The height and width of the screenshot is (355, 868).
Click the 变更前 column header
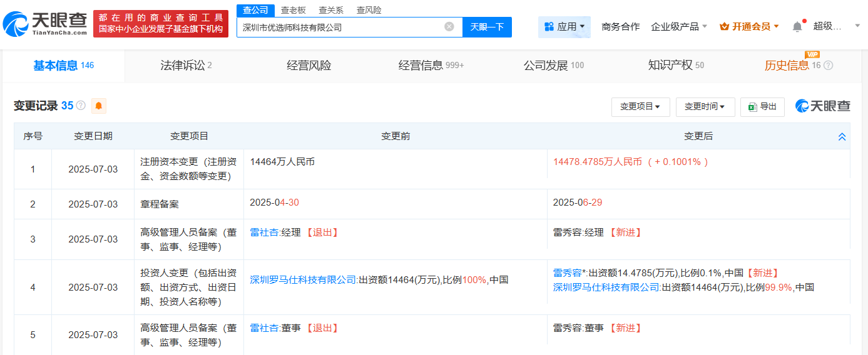(396, 136)
